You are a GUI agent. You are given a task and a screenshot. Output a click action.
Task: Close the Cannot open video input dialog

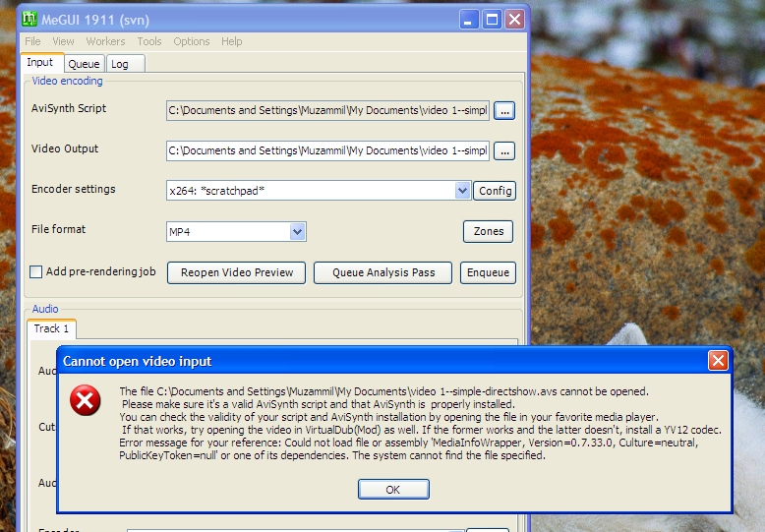(x=718, y=361)
